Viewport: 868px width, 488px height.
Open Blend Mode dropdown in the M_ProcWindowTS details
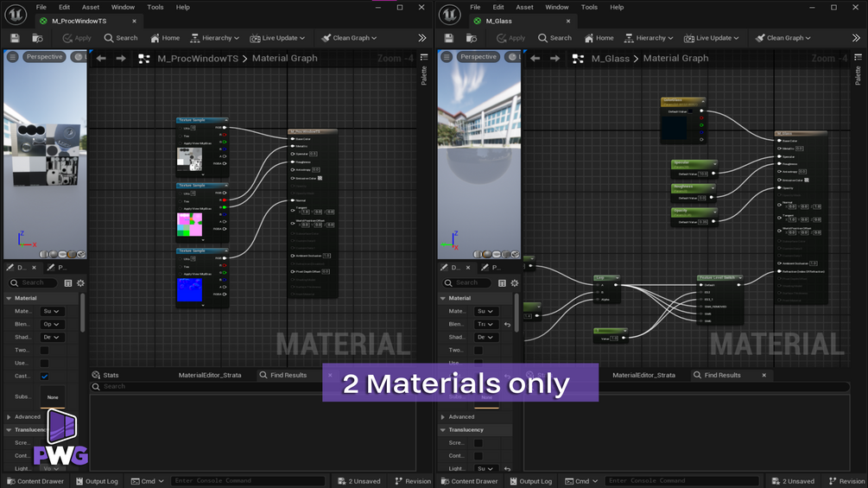pyautogui.click(x=52, y=324)
